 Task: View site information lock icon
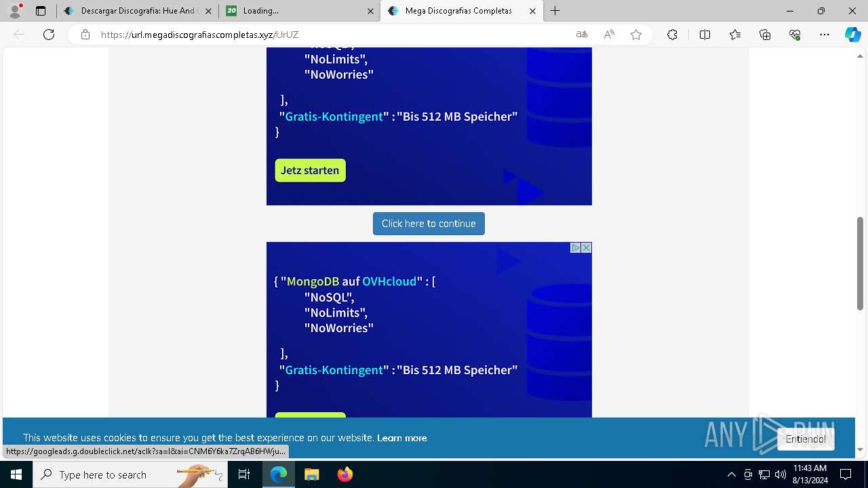(85, 35)
